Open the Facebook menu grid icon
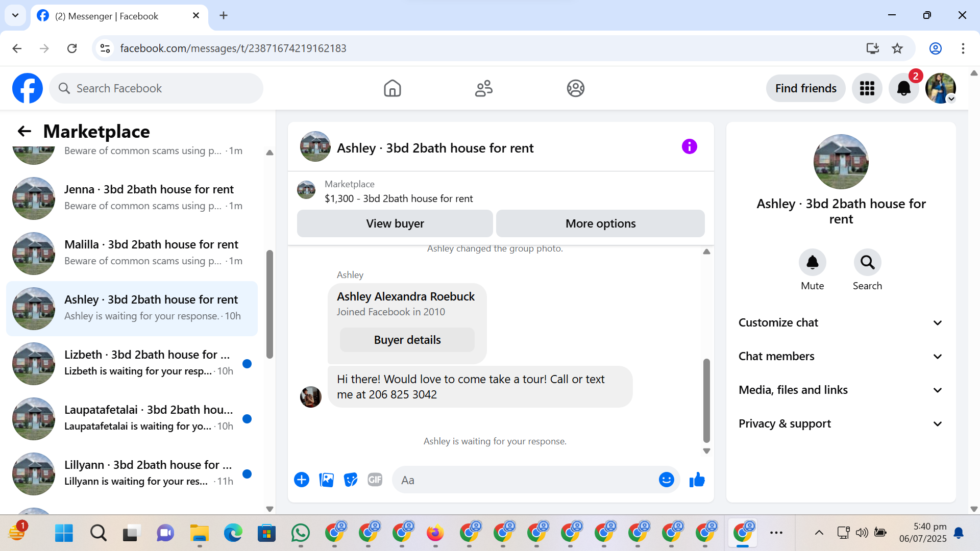Screen dimensions: 980x551 click(x=867, y=88)
